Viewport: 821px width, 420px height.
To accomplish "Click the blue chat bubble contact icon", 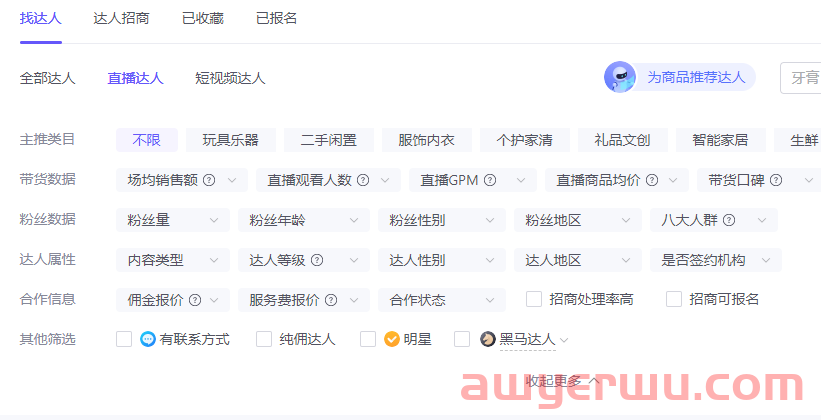I will [148, 339].
